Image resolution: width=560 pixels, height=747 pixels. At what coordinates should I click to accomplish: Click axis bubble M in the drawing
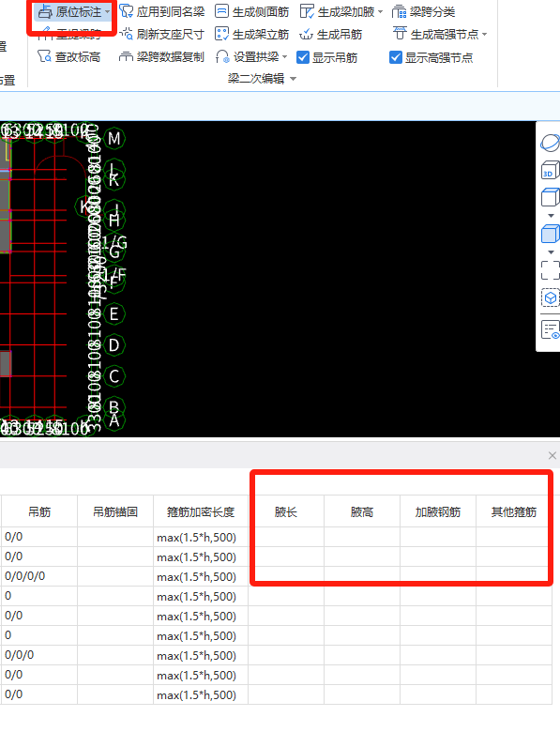pyautogui.click(x=114, y=139)
